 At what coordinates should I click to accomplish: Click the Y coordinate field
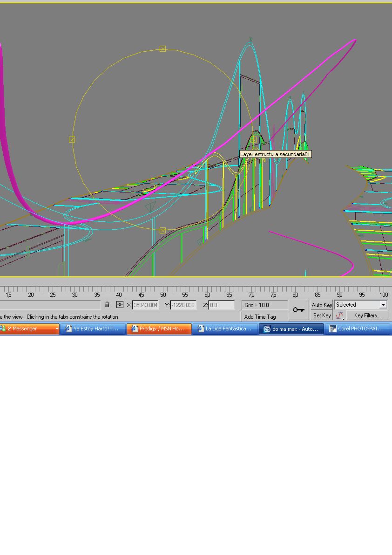click(183, 305)
